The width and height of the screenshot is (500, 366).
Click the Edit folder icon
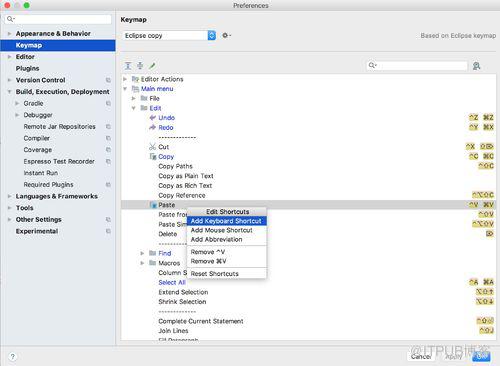(x=144, y=108)
